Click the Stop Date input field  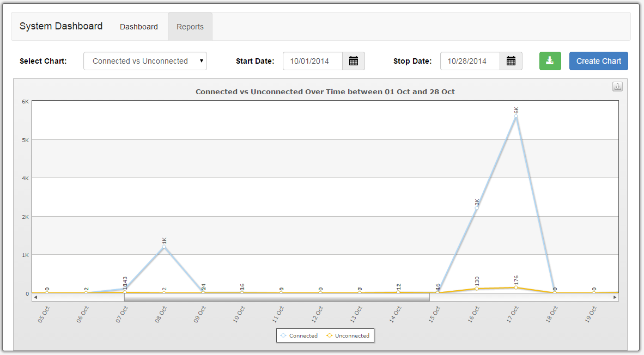(470, 61)
